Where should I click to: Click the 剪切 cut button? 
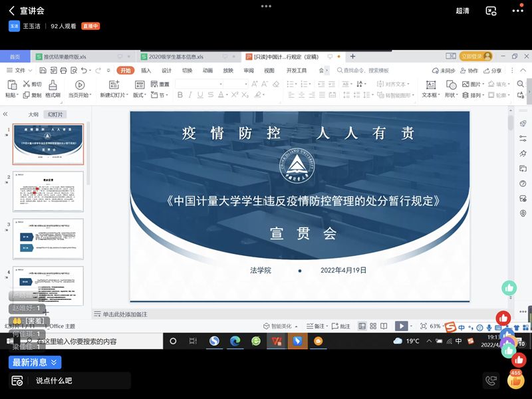pyautogui.click(x=32, y=84)
